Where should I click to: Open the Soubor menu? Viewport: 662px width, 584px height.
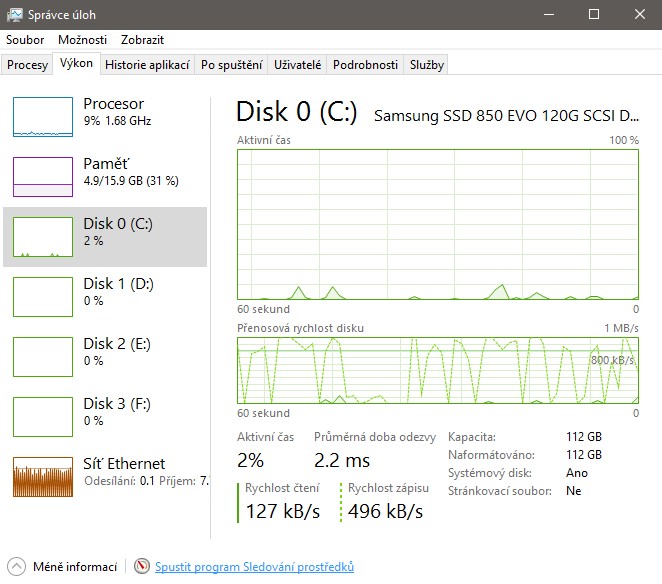25,40
